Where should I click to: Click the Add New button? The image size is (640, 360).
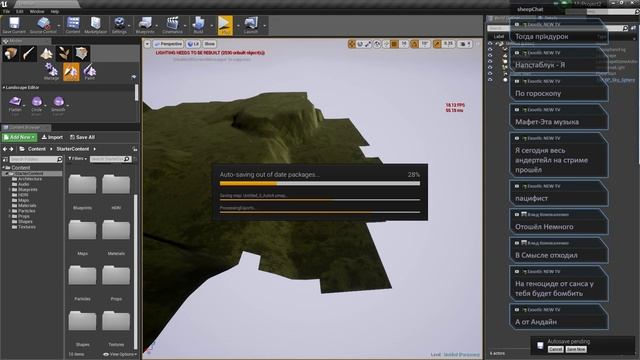[x=19, y=137]
